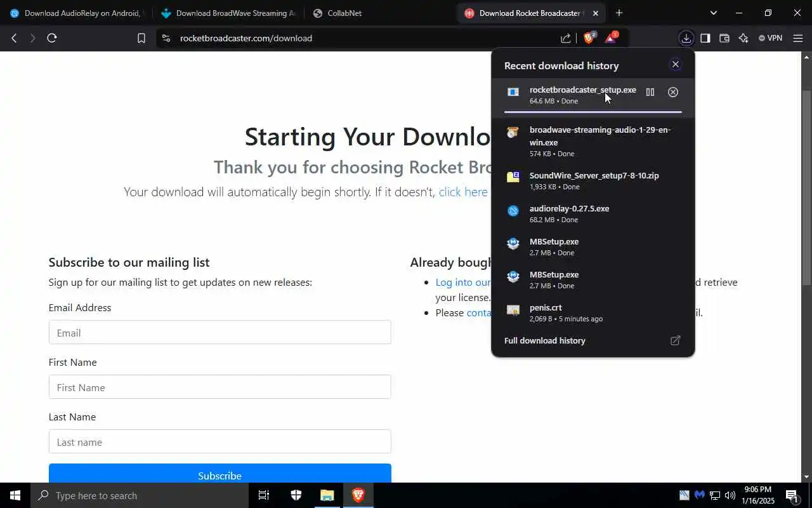Open the Windows Start menu

pyautogui.click(x=15, y=495)
